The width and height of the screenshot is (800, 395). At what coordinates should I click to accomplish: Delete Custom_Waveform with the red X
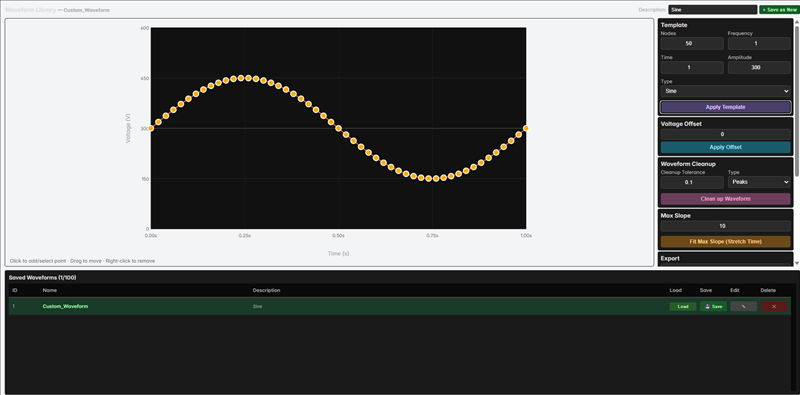pos(774,306)
